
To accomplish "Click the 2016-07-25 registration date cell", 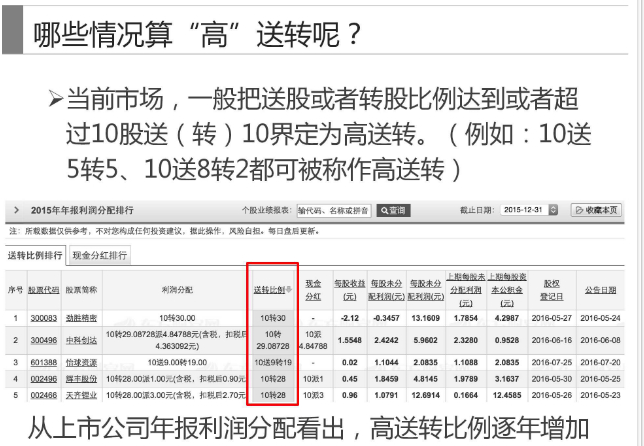I will pyautogui.click(x=552, y=363).
